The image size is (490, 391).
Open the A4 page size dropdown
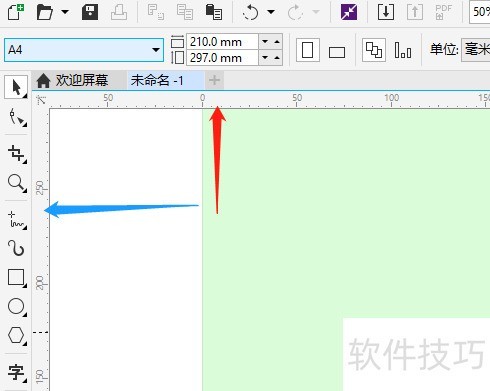(155, 50)
